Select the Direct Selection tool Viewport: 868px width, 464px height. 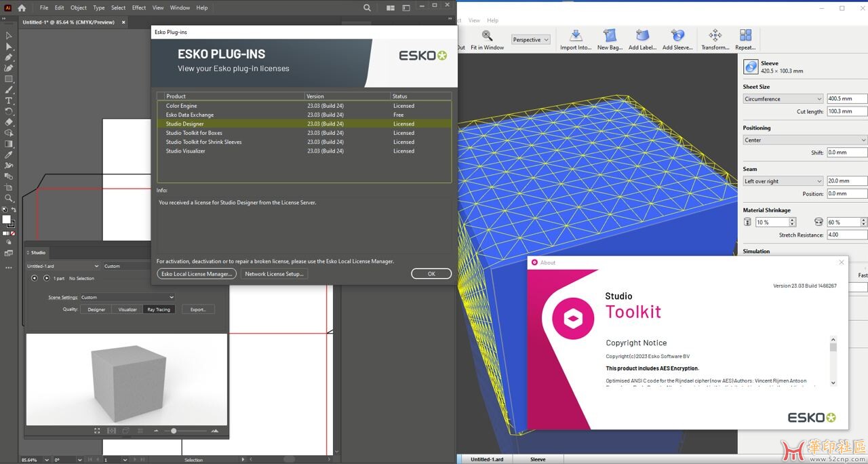pos(9,46)
